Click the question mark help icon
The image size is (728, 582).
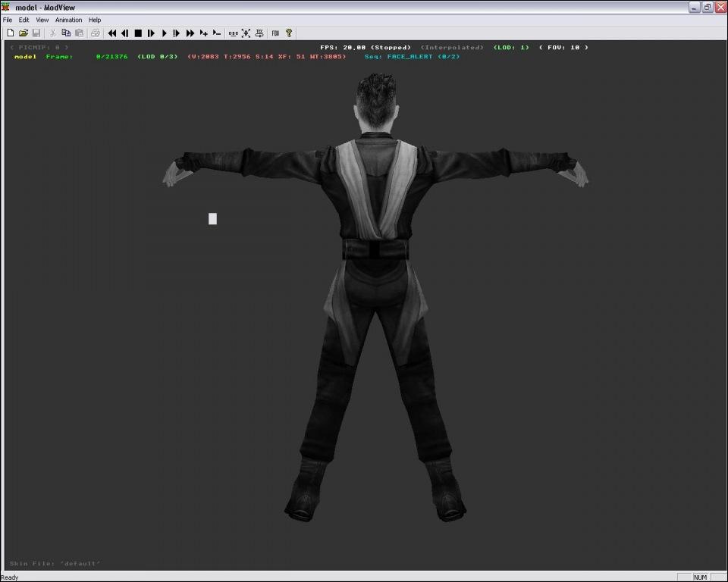tap(289, 33)
